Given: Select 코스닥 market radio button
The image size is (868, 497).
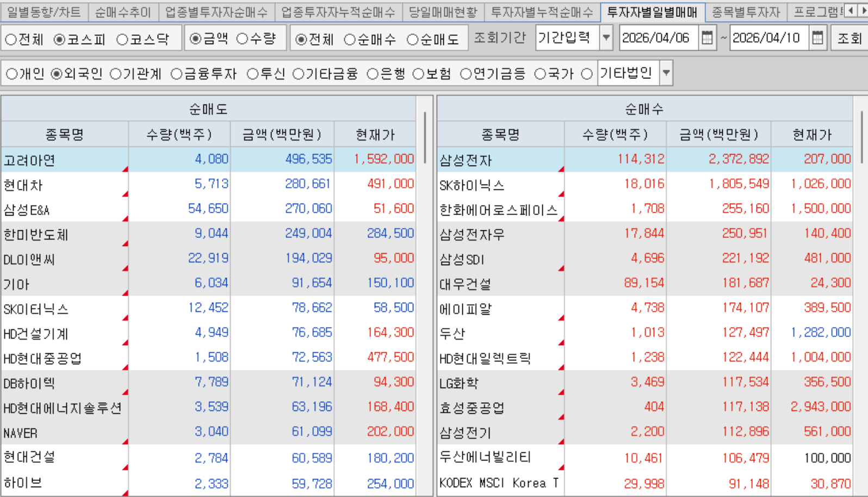Looking at the screenshot, I should click(x=122, y=40).
